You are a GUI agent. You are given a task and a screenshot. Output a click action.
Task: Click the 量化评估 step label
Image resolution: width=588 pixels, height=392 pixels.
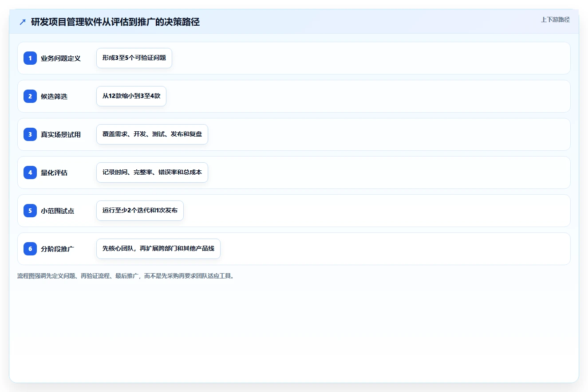(54, 172)
